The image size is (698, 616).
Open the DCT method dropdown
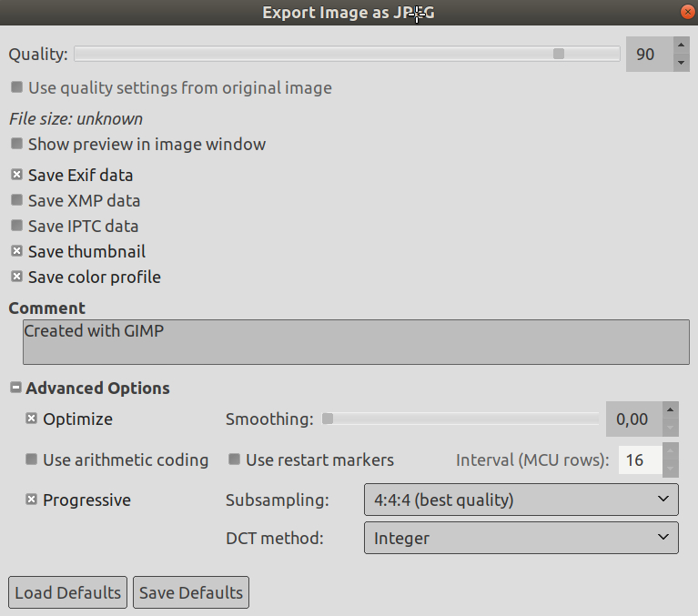click(x=521, y=538)
